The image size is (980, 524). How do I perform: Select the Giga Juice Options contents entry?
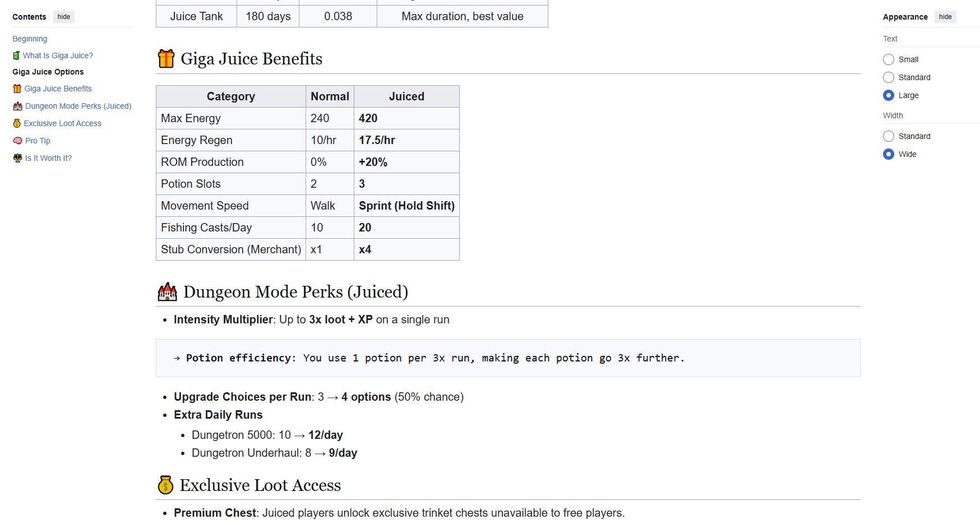48,72
